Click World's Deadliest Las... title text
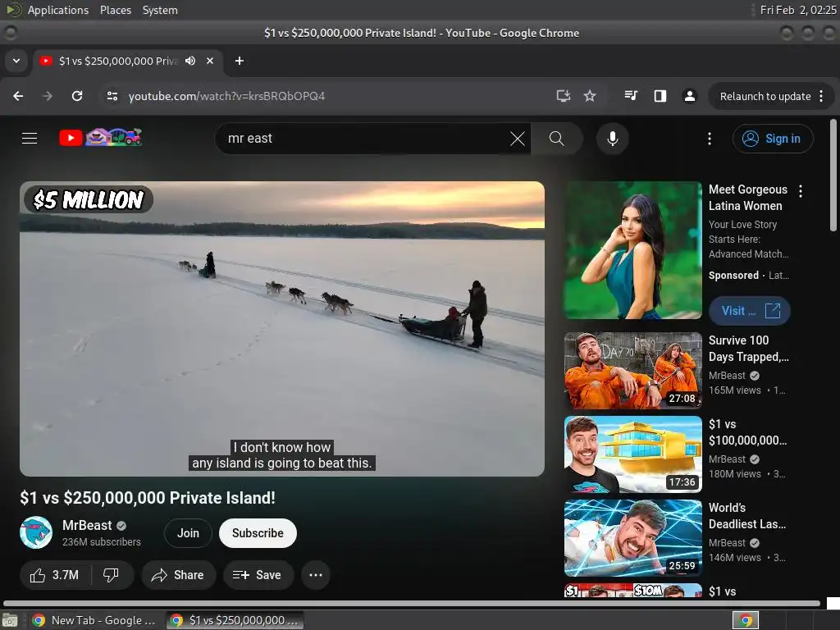The height and width of the screenshot is (630, 840). [x=747, y=515]
